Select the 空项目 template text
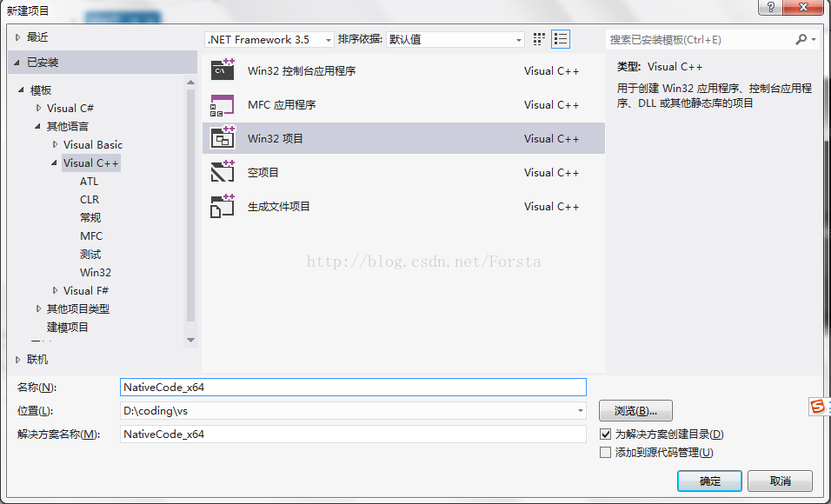Screen dimensions: 831x504 pos(263,172)
